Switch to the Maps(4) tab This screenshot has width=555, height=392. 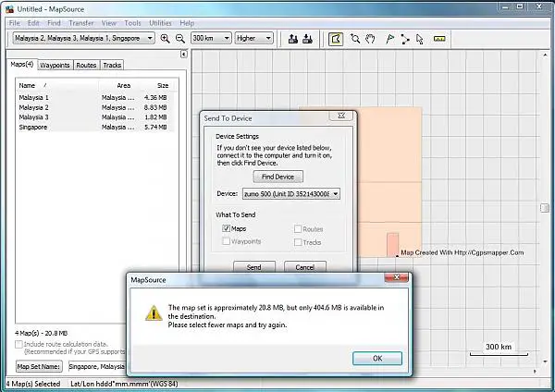22,65
